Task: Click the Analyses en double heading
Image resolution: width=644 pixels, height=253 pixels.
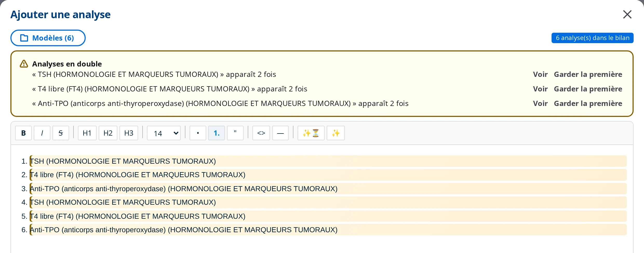Action: point(67,64)
